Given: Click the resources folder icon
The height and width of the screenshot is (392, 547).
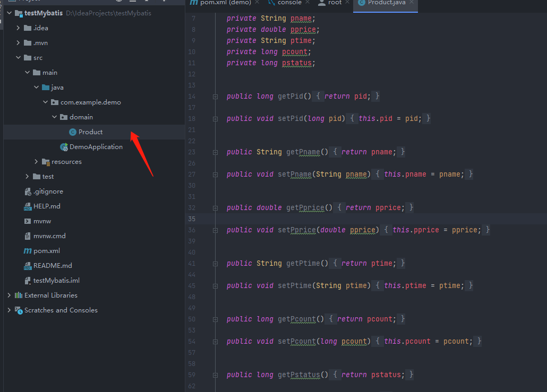Looking at the screenshot, I should pos(46,162).
